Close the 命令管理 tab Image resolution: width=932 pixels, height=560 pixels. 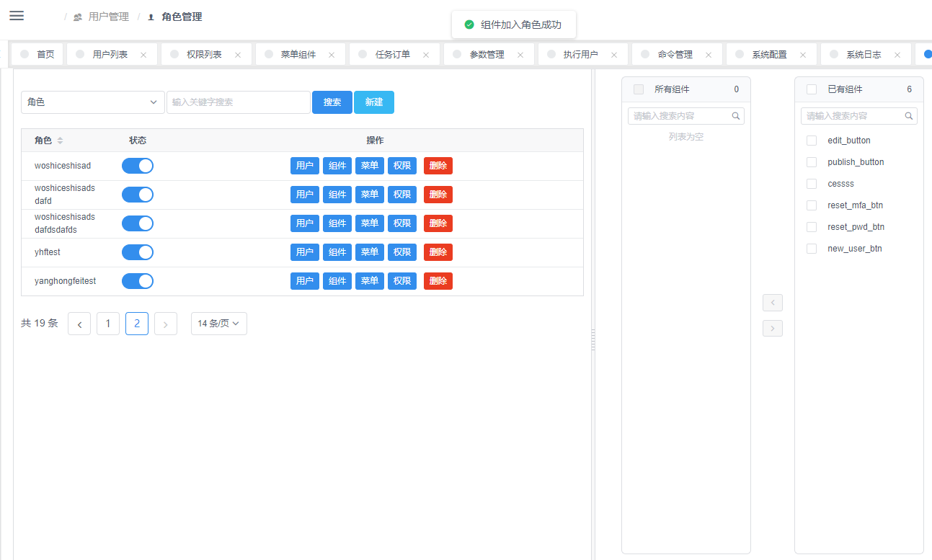point(709,55)
